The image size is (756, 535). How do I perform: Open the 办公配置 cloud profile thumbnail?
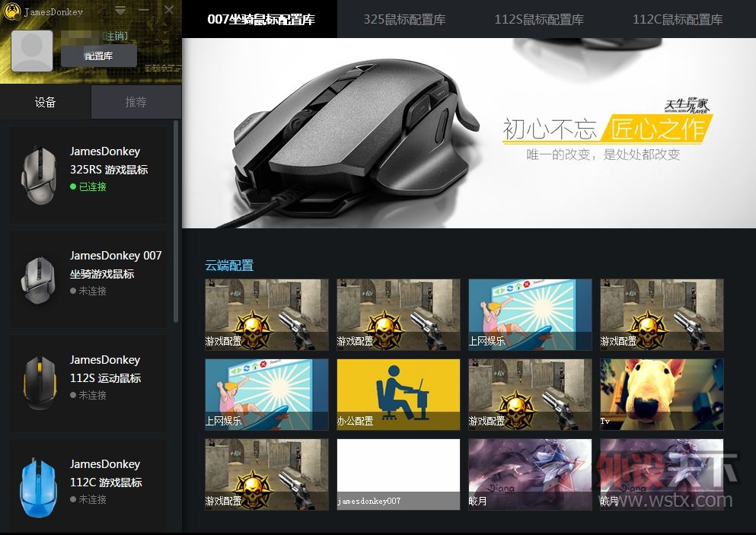click(x=398, y=395)
